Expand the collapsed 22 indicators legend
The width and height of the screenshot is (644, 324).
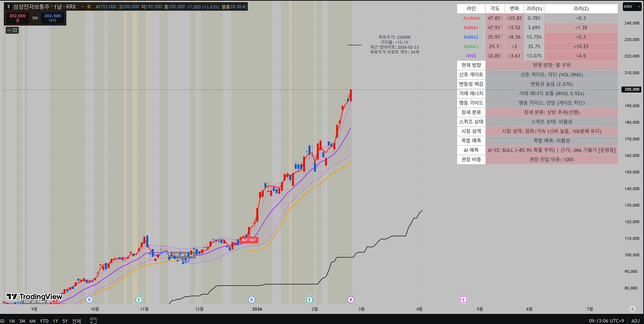12,30
